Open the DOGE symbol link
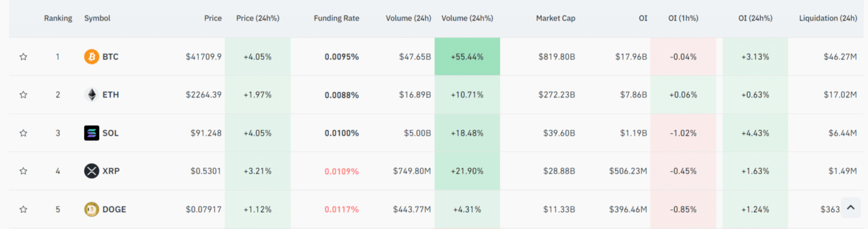 tap(114, 209)
